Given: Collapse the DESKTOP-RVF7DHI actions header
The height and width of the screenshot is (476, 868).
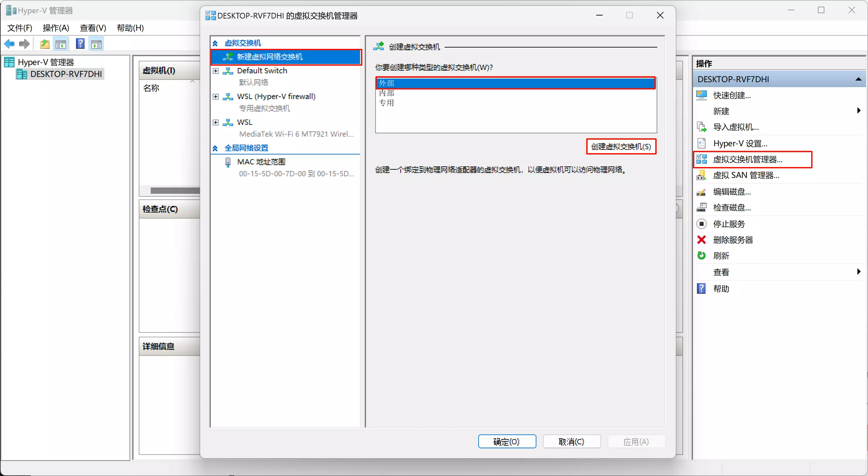Looking at the screenshot, I should [x=858, y=80].
